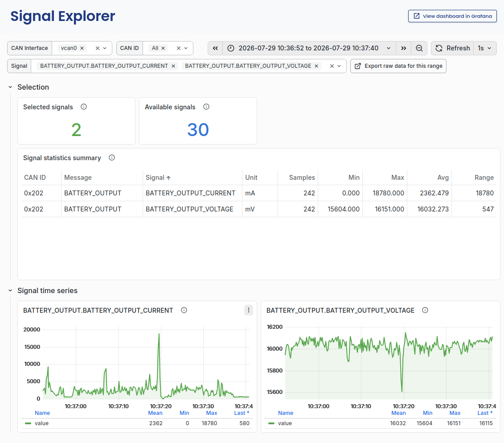The width and height of the screenshot is (504, 443).
Task: Open the time range picker dropdown
Action: tap(309, 48)
